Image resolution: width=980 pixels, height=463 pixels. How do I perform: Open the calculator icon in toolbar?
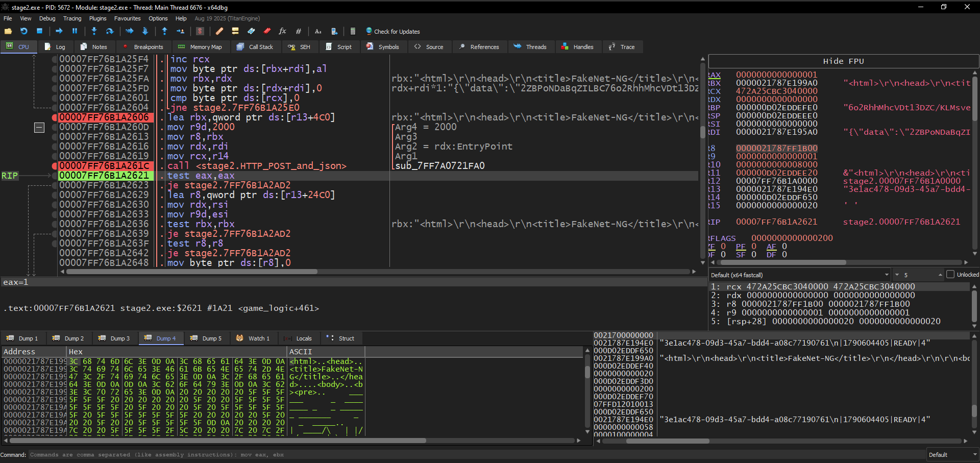point(353,31)
